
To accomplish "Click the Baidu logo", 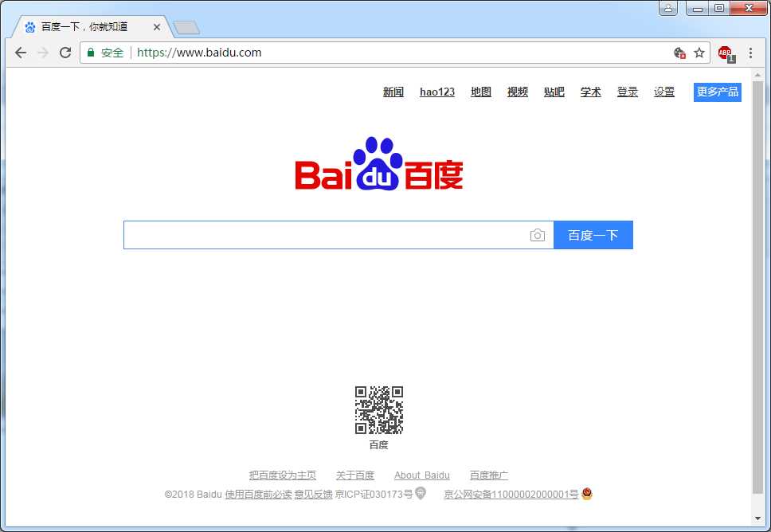I will pos(379,164).
